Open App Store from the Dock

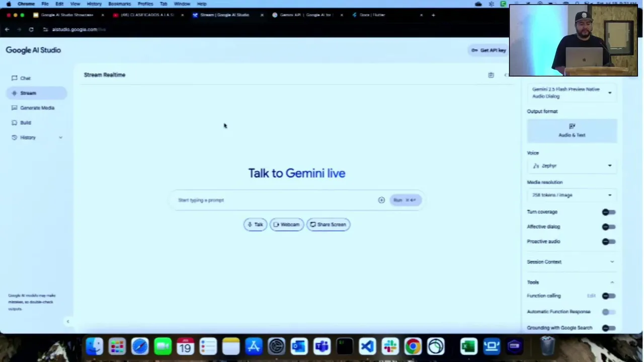254,346
